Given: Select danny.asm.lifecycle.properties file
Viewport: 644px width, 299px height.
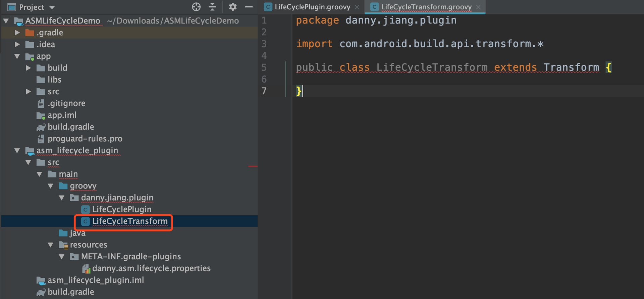Looking at the screenshot, I should (x=151, y=268).
